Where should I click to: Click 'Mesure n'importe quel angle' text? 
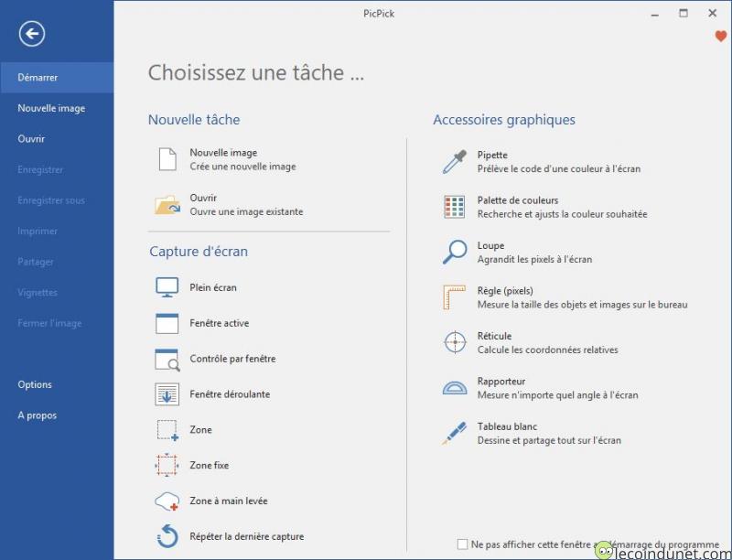[557, 395]
